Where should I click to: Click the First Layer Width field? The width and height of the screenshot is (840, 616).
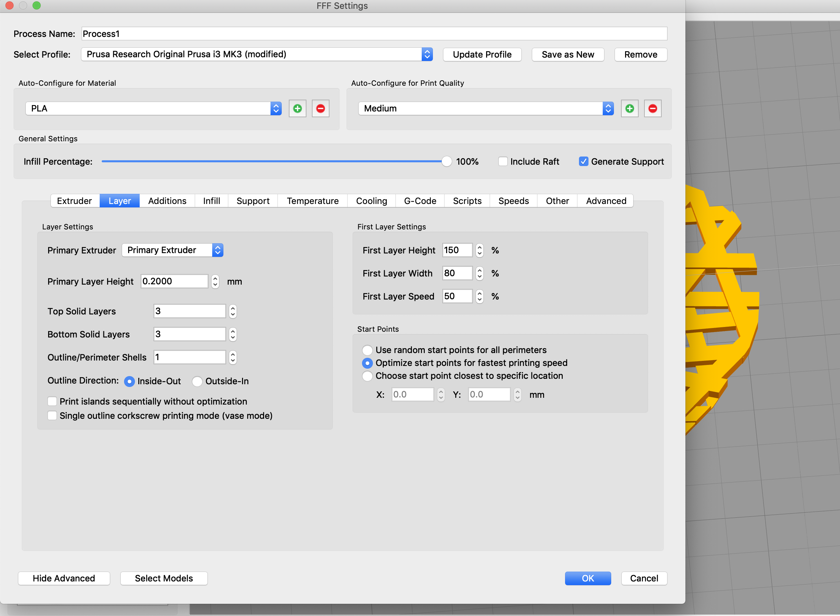(457, 273)
